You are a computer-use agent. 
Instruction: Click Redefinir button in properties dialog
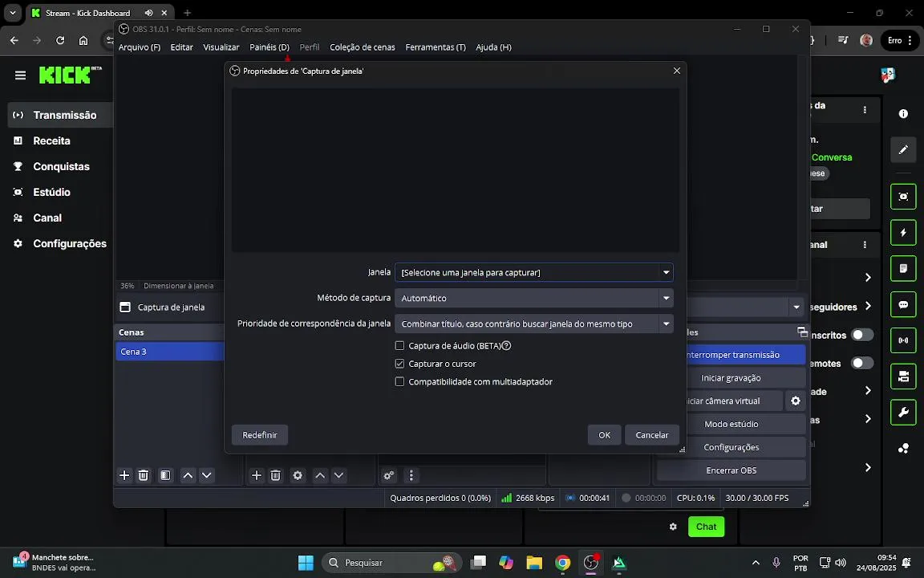point(260,435)
